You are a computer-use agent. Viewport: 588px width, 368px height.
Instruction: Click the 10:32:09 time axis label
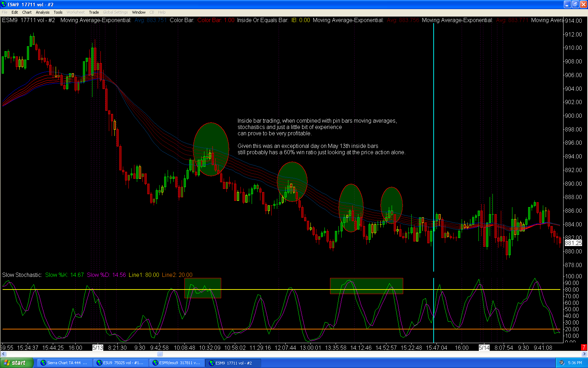pyautogui.click(x=210, y=348)
